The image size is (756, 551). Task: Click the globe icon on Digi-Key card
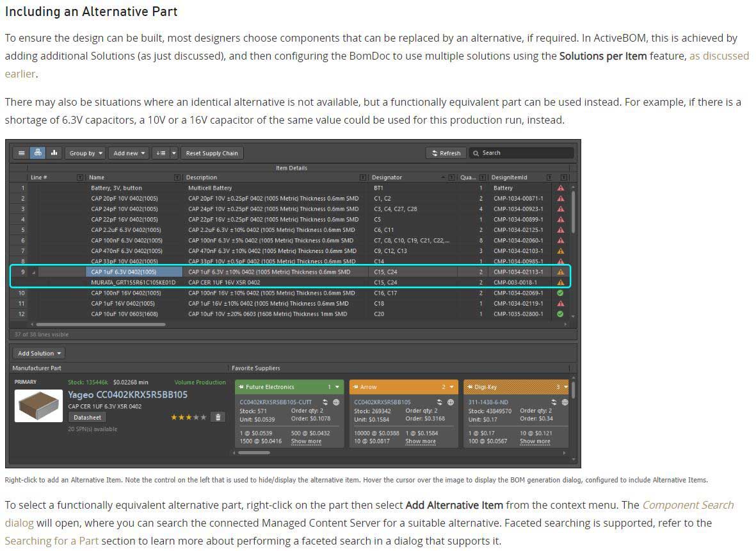pyautogui.click(x=565, y=402)
